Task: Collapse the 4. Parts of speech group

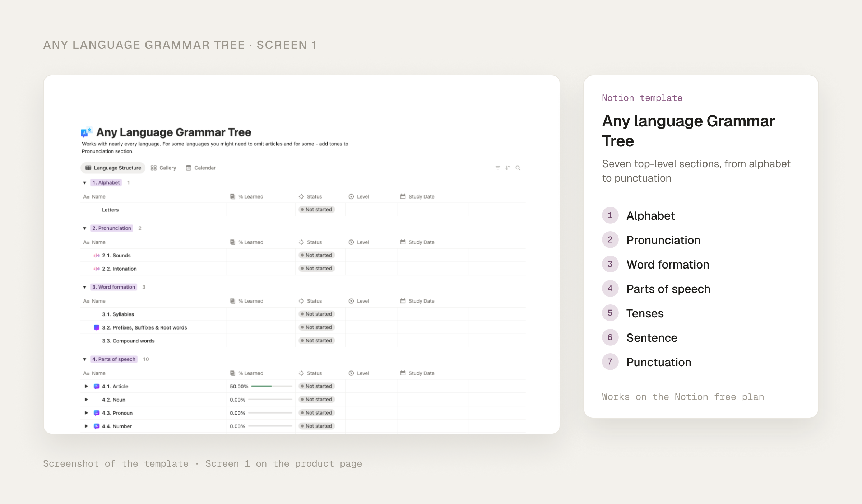Action: click(85, 359)
